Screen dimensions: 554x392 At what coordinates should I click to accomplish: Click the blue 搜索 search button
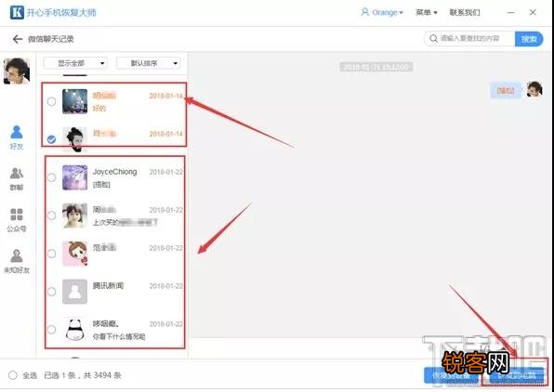529,39
